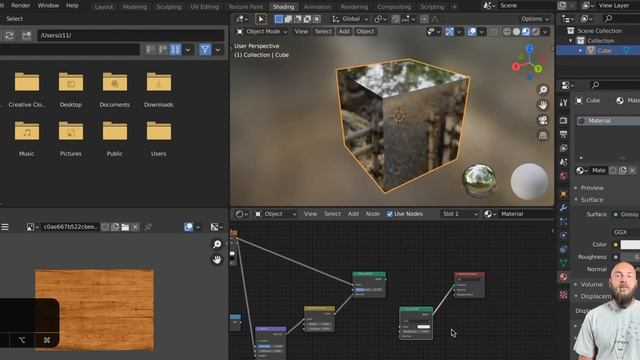Switch to the Modeling workspace tab
This screenshot has height=360, width=640.
coord(135,7)
